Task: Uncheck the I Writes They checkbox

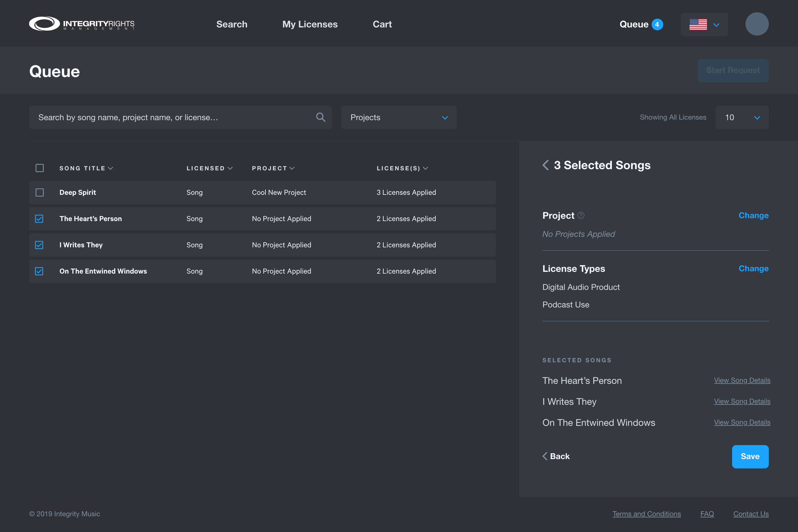Action: (39, 245)
